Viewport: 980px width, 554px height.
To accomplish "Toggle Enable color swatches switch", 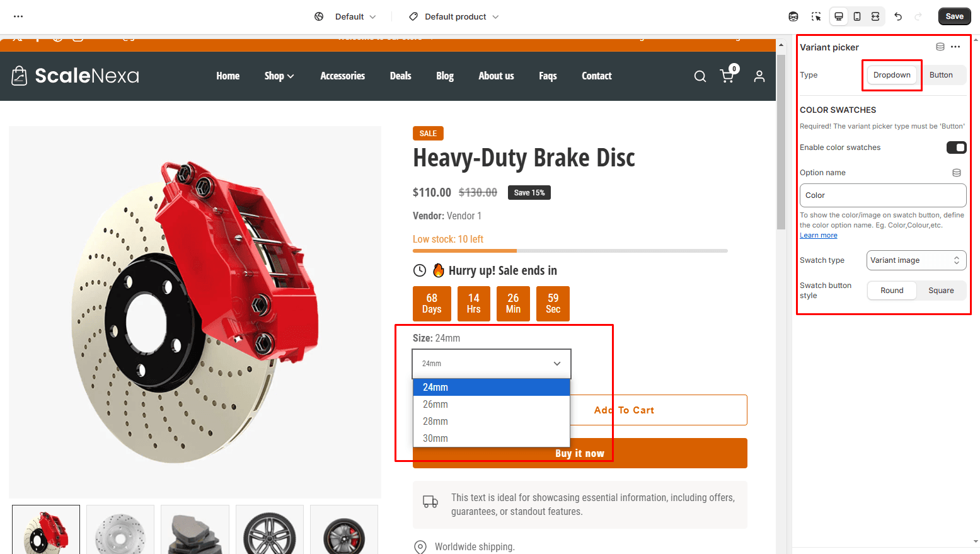I will pos(956,147).
